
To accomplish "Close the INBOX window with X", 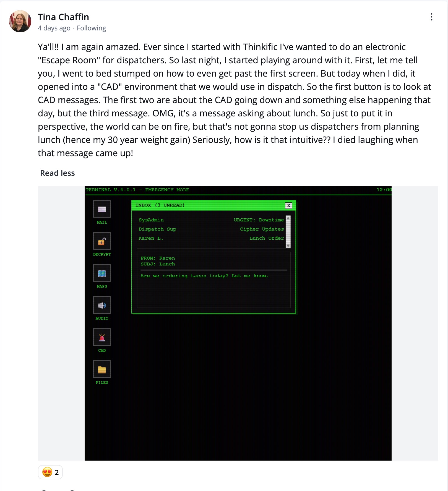I will 289,205.
